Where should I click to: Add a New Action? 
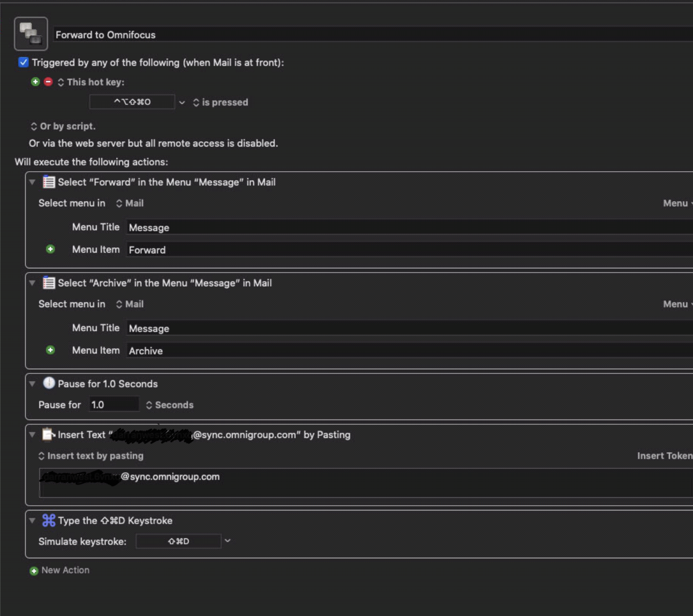point(59,570)
